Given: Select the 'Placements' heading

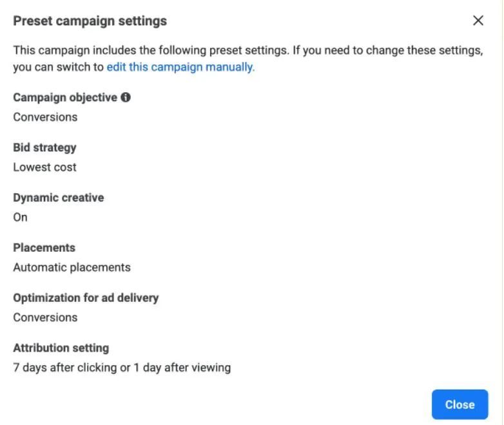Looking at the screenshot, I should [x=44, y=248].
